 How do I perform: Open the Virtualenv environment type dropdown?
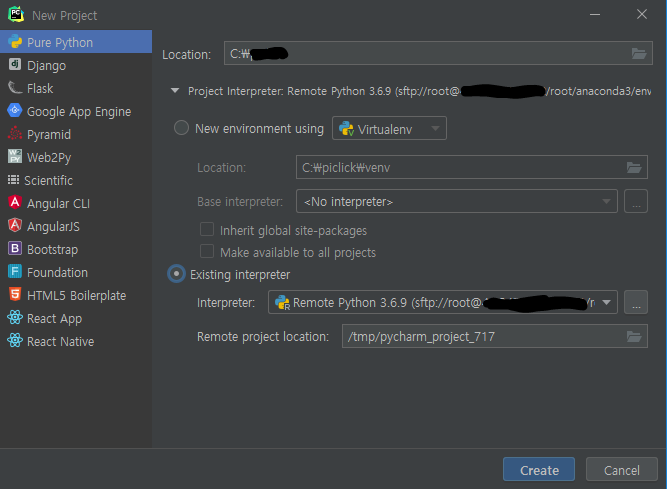tap(389, 128)
